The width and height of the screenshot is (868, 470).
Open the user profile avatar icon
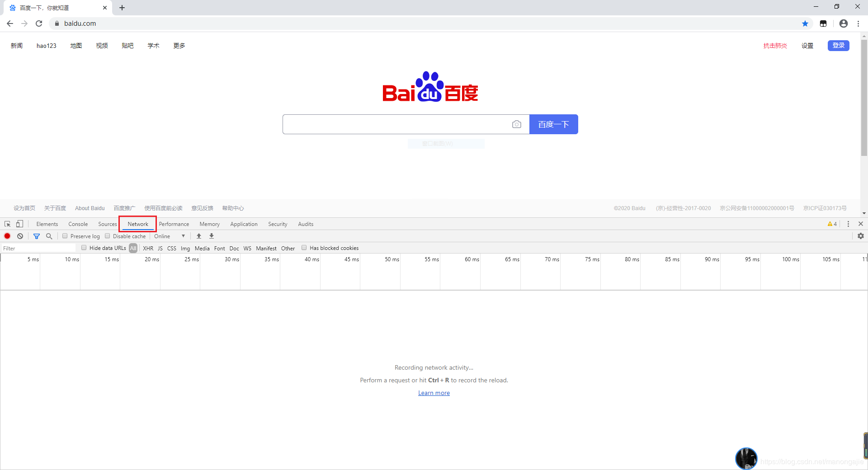(x=844, y=23)
